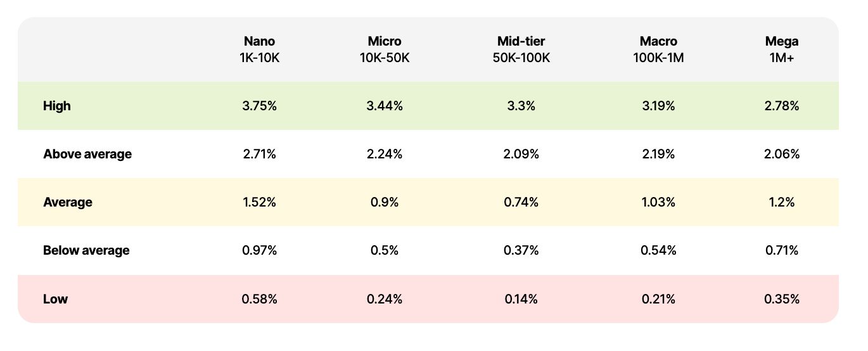Click the 1.52% Average Nano value
The width and height of the screenshot is (868, 351).
click(x=259, y=202)
